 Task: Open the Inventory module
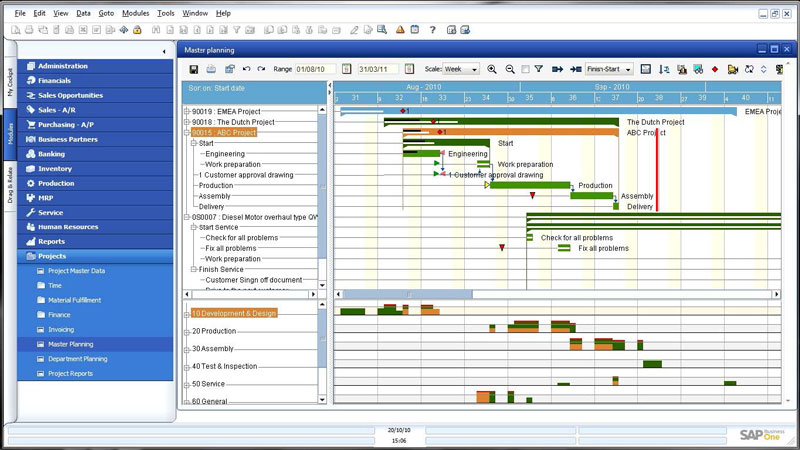point(95,168)
